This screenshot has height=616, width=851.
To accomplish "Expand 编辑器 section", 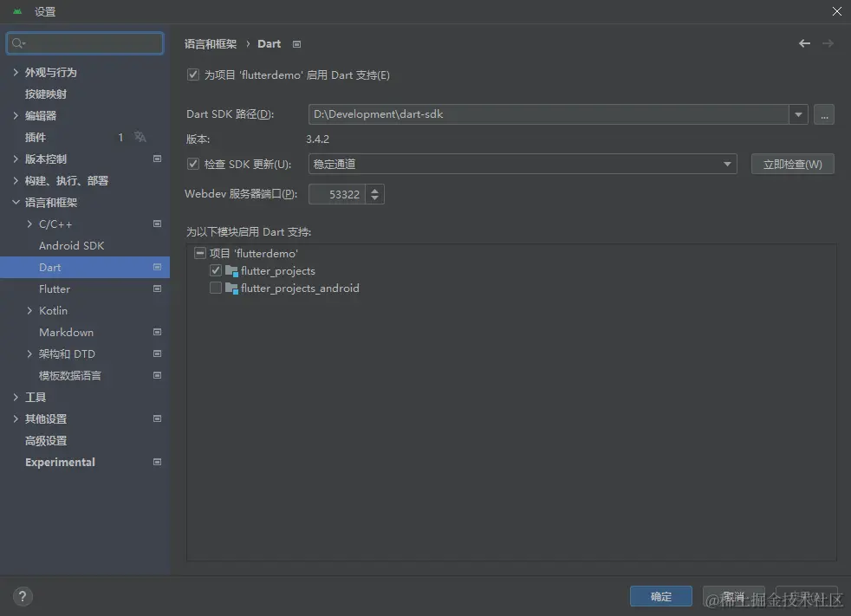I will 16,115.
